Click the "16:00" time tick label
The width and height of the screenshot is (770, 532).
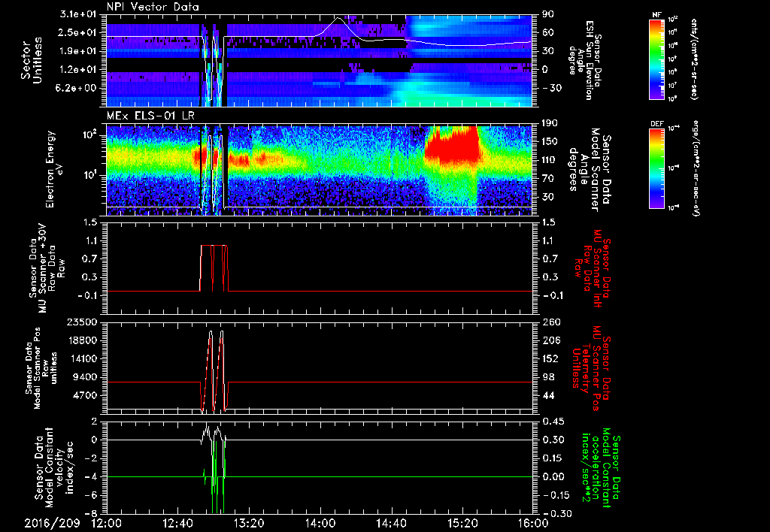pyautogui.click(x=533, y=523)
